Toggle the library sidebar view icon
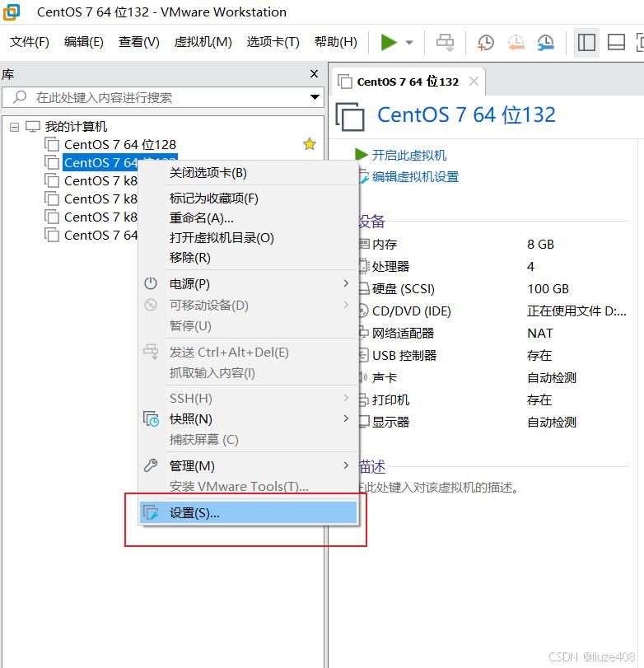The height and width of the screenshot is (668, 644). (586, 43)
